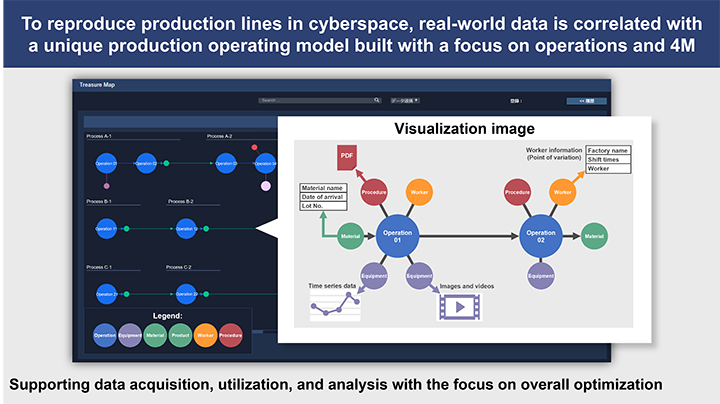
Task: Click the orange Worker legend swatch
Action: pos(205,335)
